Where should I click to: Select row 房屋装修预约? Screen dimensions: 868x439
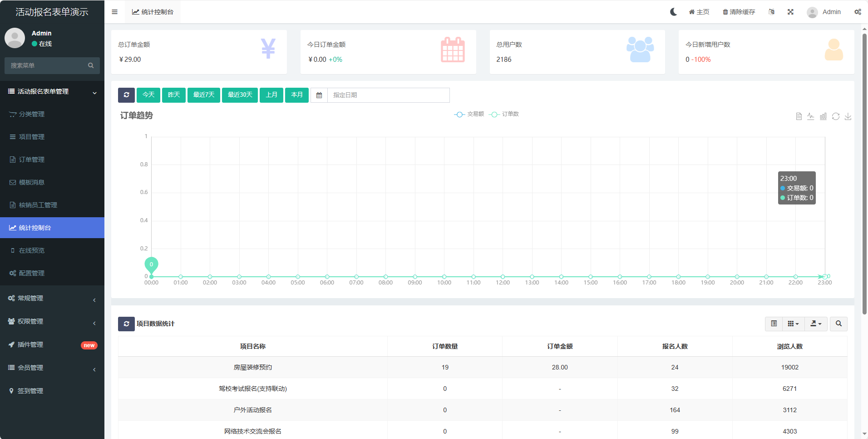[483, 367]
